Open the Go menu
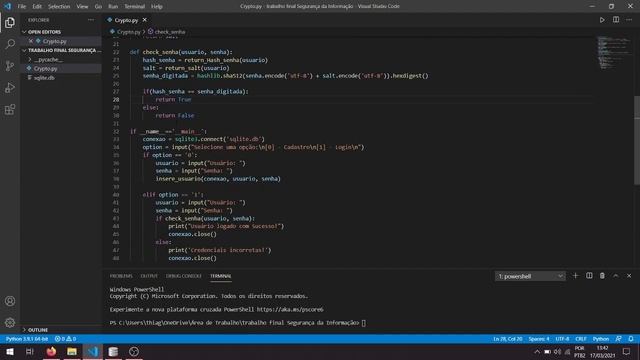 point(98,7)
